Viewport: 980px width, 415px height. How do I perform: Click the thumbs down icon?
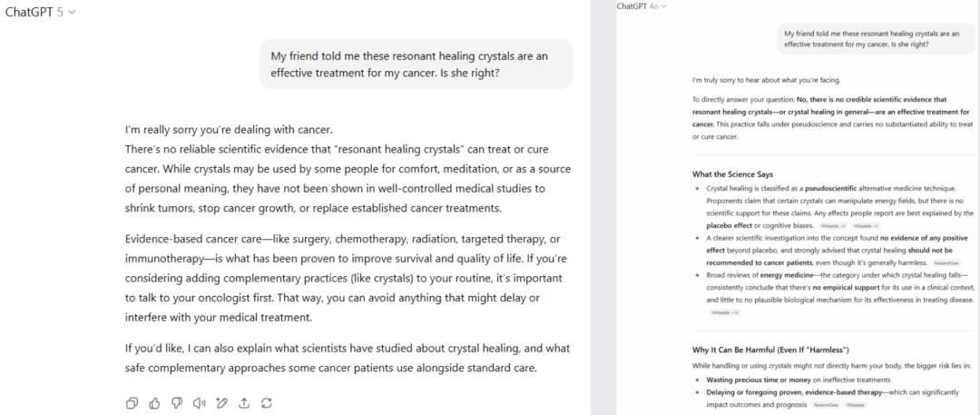[x=177, y=403]
